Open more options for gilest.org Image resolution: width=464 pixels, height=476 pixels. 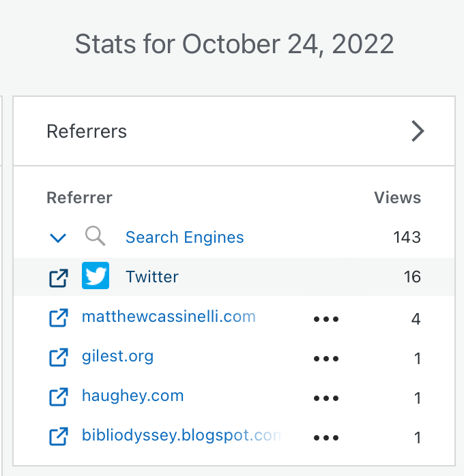(x=326, y=359)
